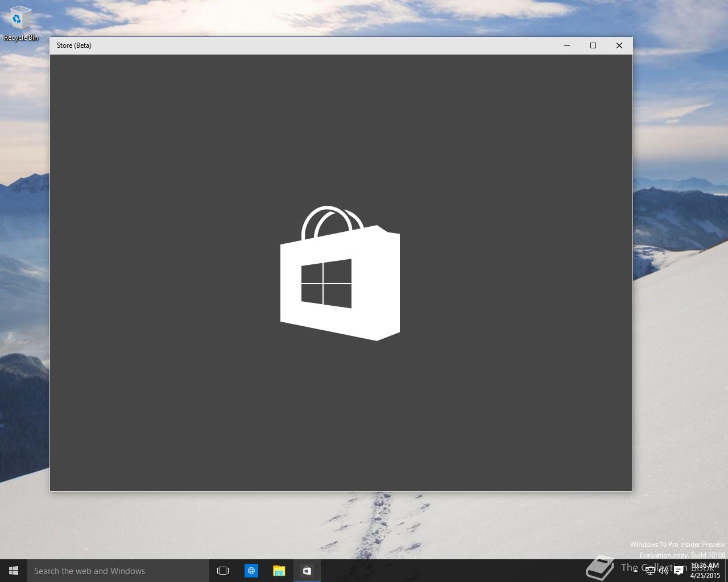This screenshot has width=728, height=582.
Task: Select the Store icon on the taskbar
Action: 307,571
